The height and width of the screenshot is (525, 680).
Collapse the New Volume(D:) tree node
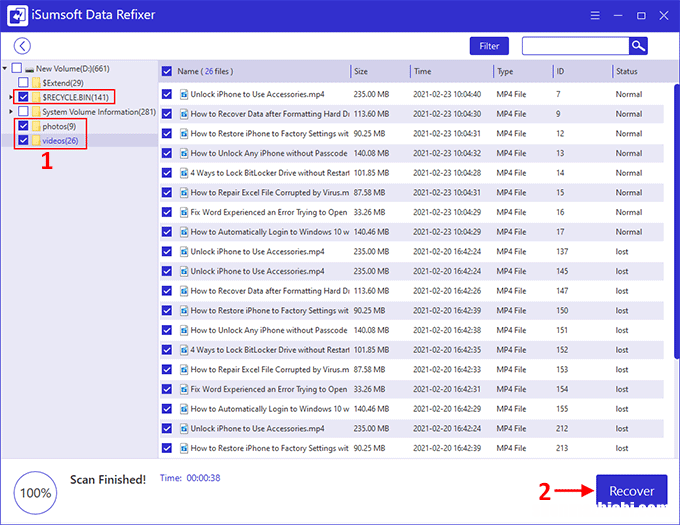point(5,68)
